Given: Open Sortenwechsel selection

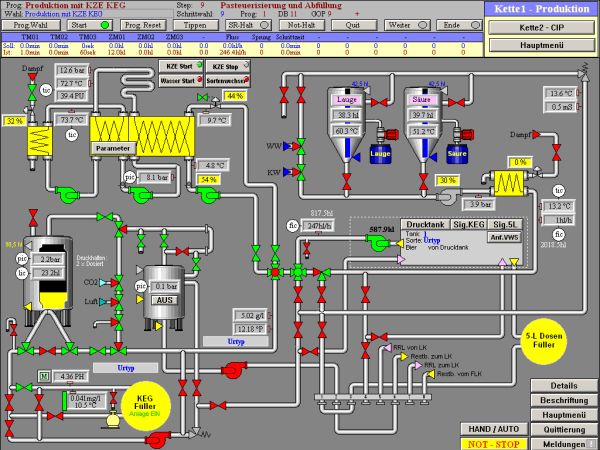Looking at the screenshot, I should click(229, 78).
